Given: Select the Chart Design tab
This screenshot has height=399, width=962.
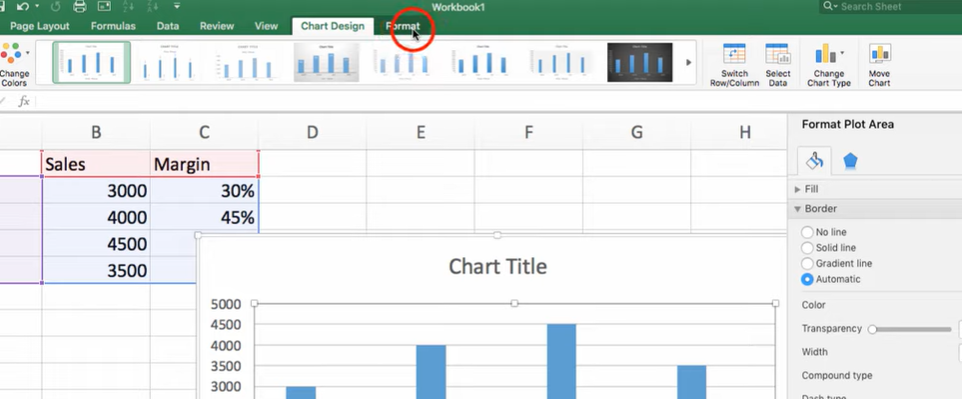Looking at the screenshot, I should click(333, 26).
